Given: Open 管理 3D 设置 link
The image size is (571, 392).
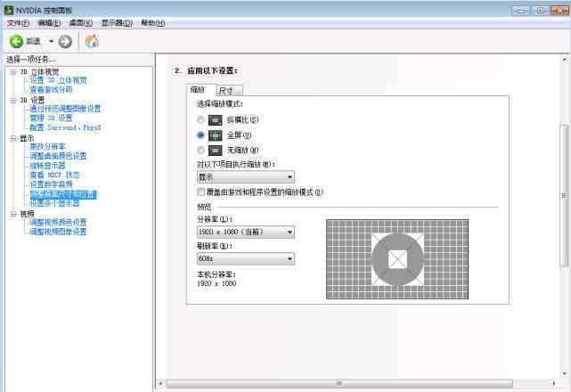Looking at the screenshot, I should [x=51, y=118].
